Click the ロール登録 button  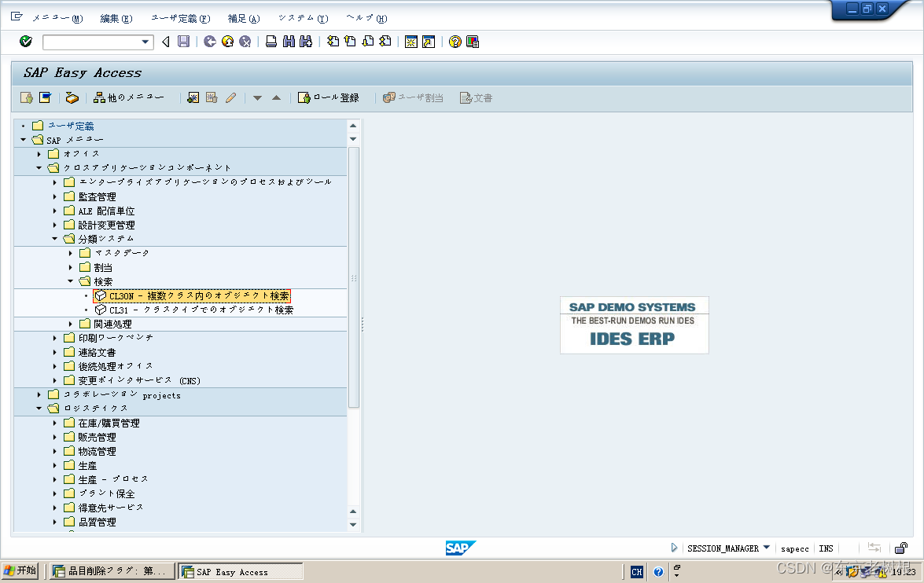(330, 97)
